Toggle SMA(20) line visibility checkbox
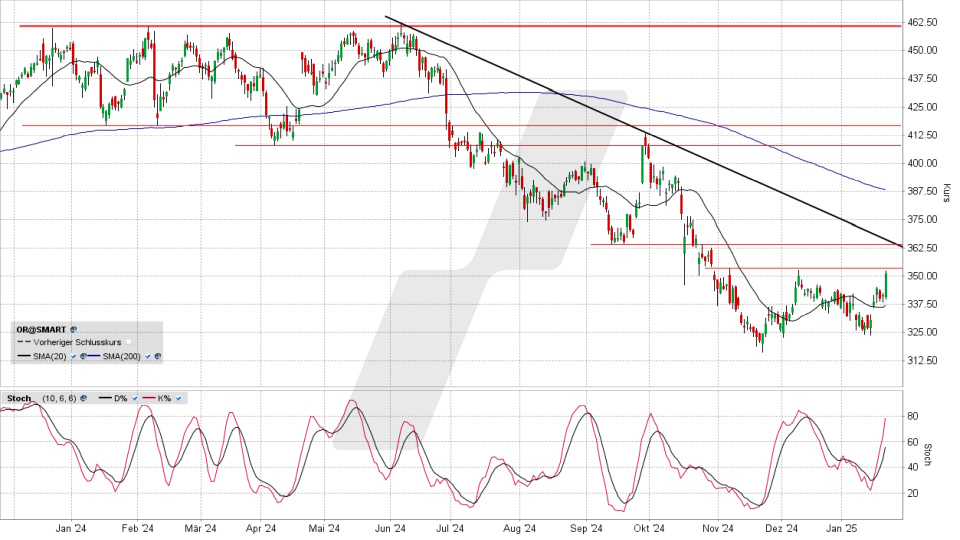This screenshot has width=960, height=540. pyautogui.click(x=73, y=356)
